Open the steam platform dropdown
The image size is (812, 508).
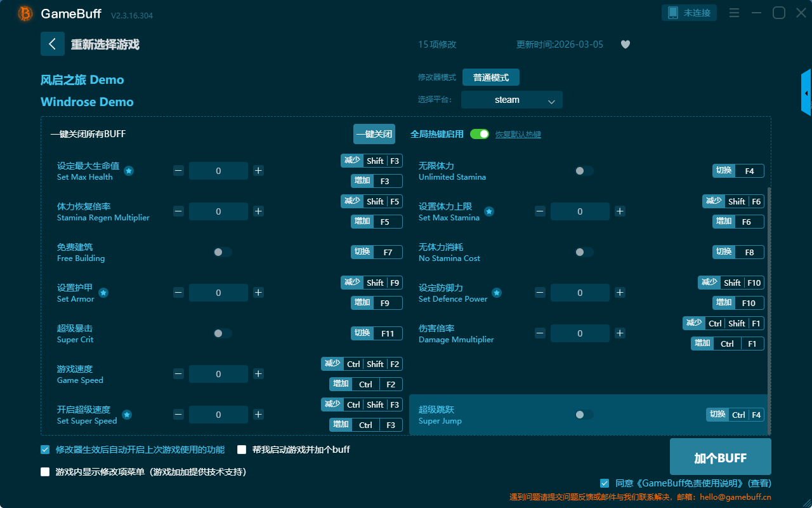511,100
